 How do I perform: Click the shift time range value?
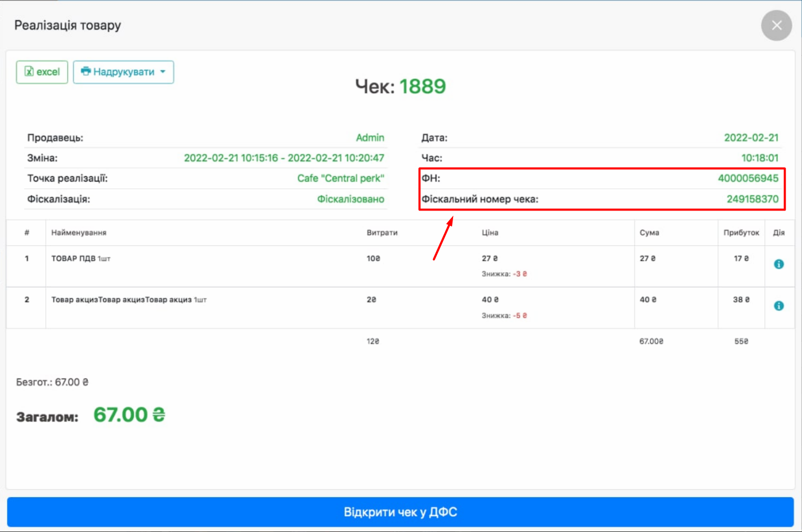[284, 158]
